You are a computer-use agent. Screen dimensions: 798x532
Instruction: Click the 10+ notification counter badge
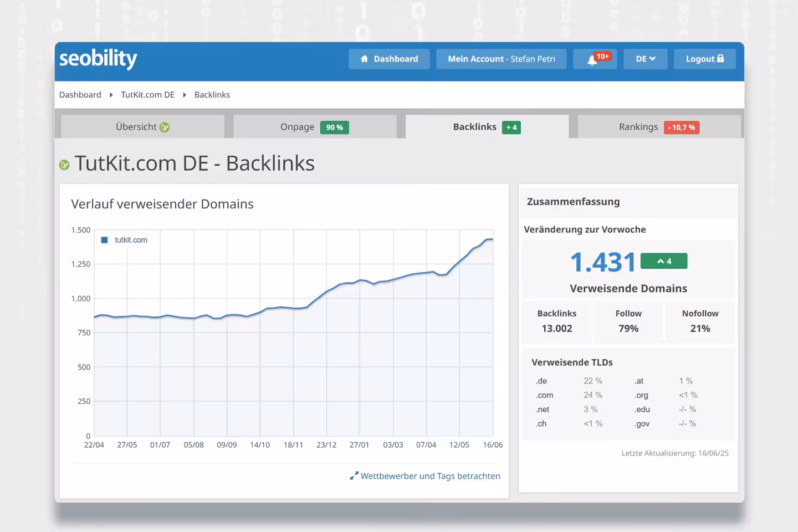pyautogui.click(x=602, y=55)
